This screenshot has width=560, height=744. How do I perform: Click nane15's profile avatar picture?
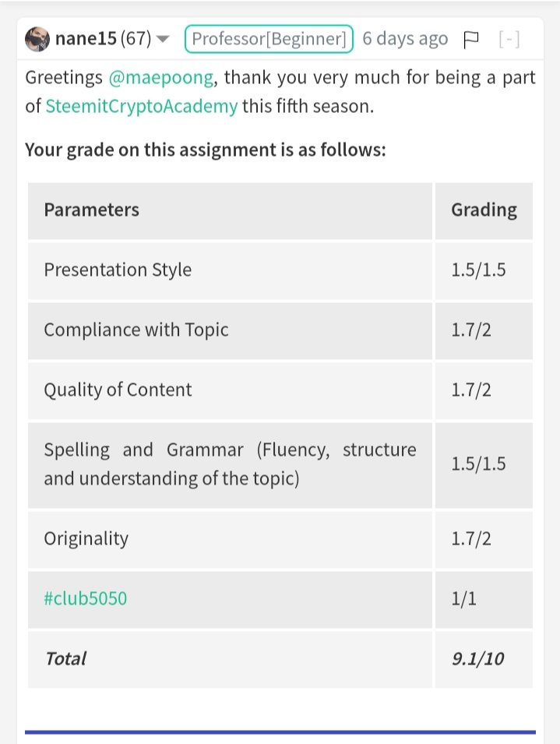point(37,39)
